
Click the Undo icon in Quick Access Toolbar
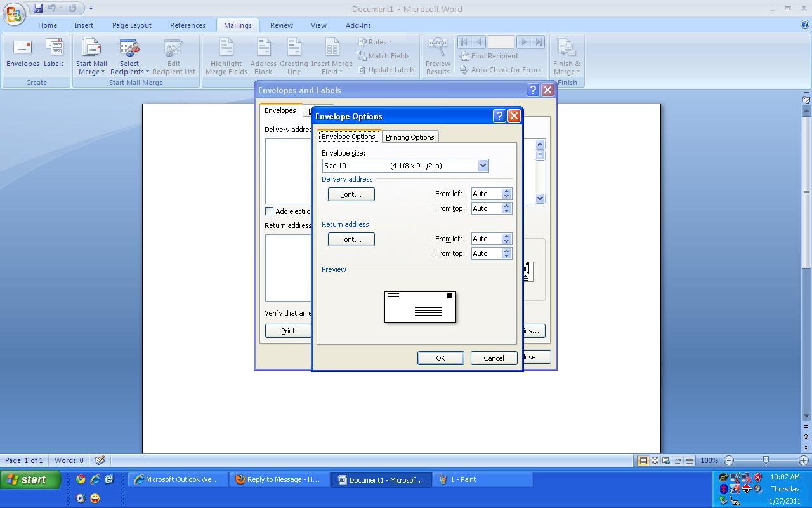(52, 8)
